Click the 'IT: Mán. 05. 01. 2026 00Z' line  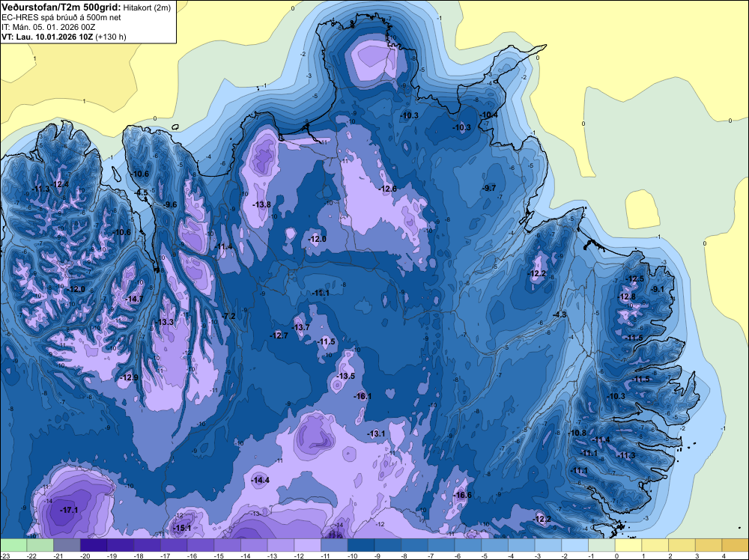click(x=48, y=27)
